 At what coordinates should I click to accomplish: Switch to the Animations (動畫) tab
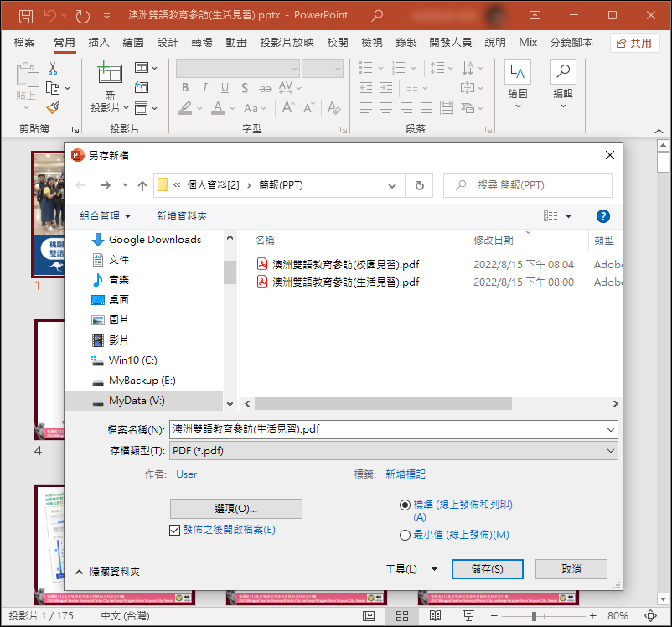(236, 43)
